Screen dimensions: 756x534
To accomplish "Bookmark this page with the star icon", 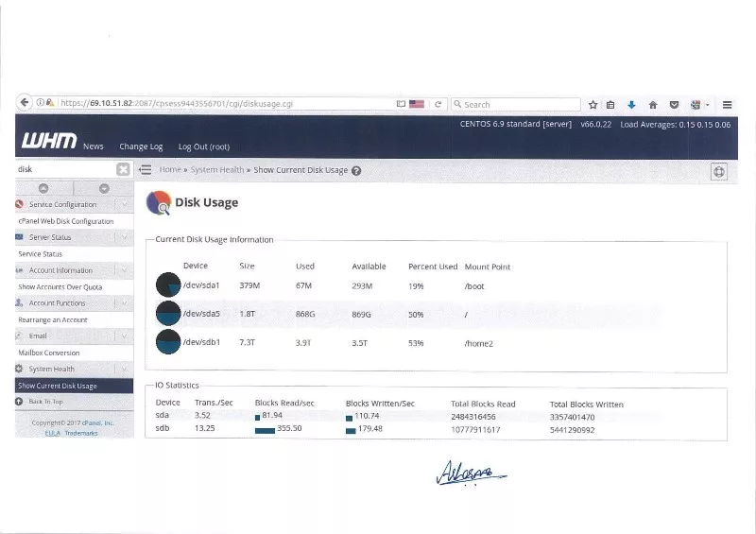I will coord(593,105).
